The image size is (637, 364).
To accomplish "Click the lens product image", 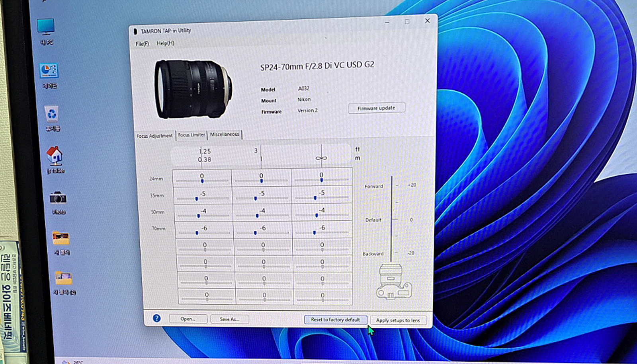I will 193,89.
